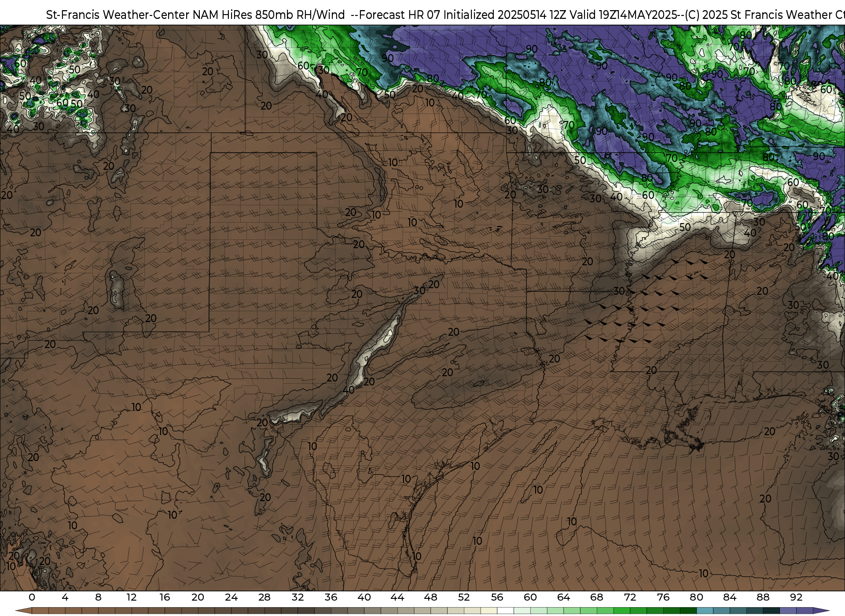Click the colorbar tick label '12'

(131, 597)
